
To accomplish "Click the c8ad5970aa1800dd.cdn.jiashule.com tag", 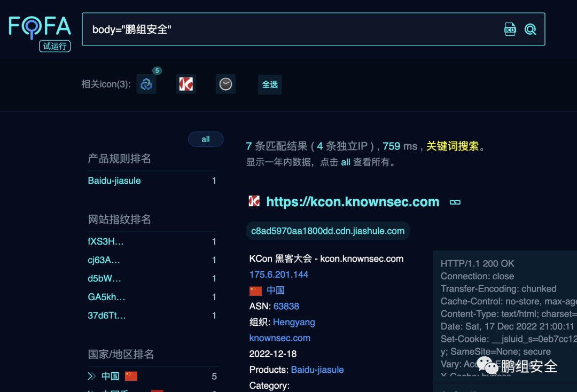I will pos(328,231).
